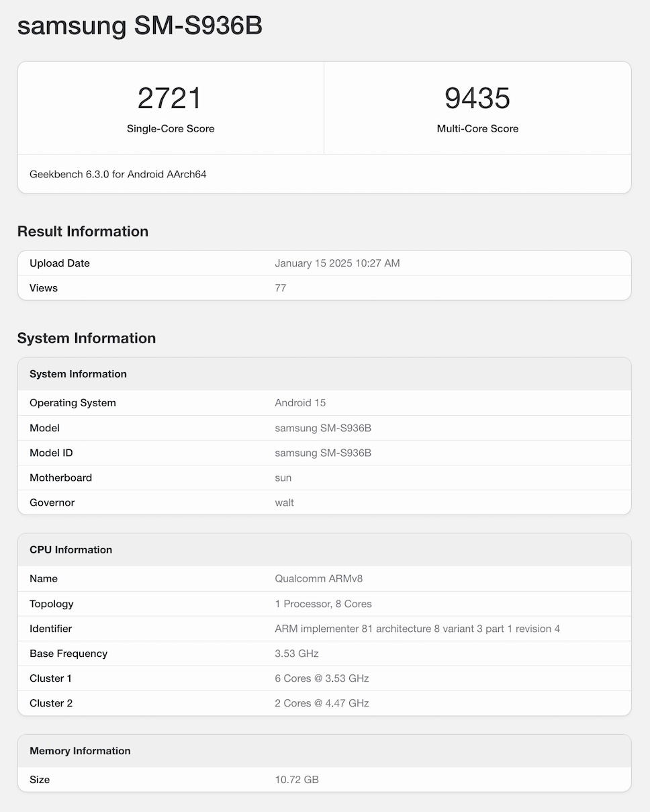Image resolution: width=650 pixels, height=812 pixels.
Task: Click the Views count 77
Action: [281, 288]
